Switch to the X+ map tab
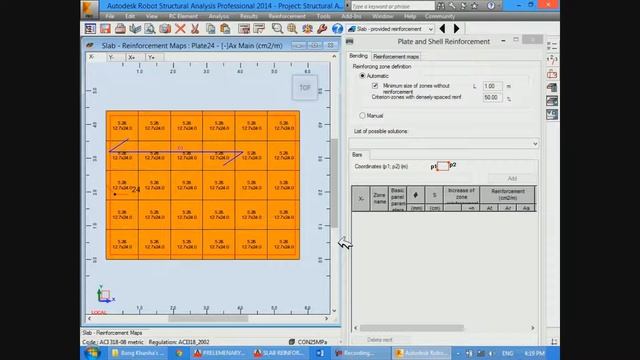 [x=132, y=58]
